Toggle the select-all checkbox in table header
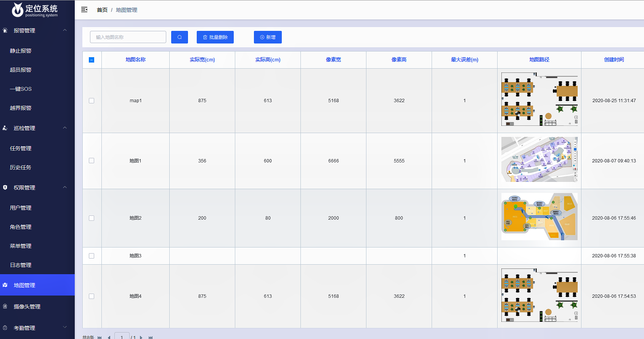Viewport: 644px width, 339px height. pos(92,60)
